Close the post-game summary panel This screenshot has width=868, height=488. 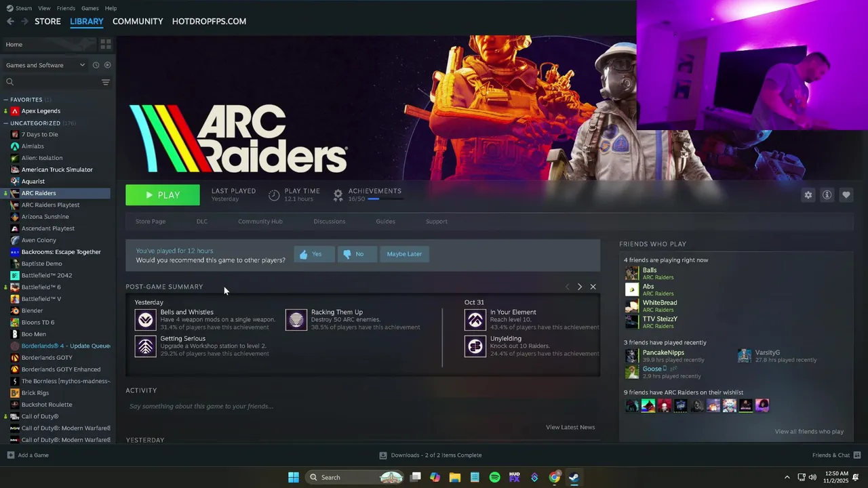[593, 287]
